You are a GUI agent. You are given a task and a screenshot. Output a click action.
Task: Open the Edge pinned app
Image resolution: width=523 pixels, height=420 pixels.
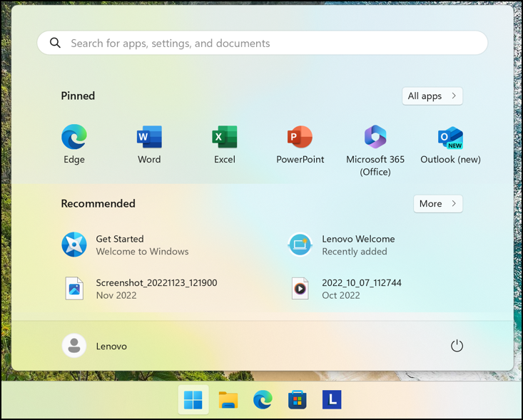click(74, 144)
